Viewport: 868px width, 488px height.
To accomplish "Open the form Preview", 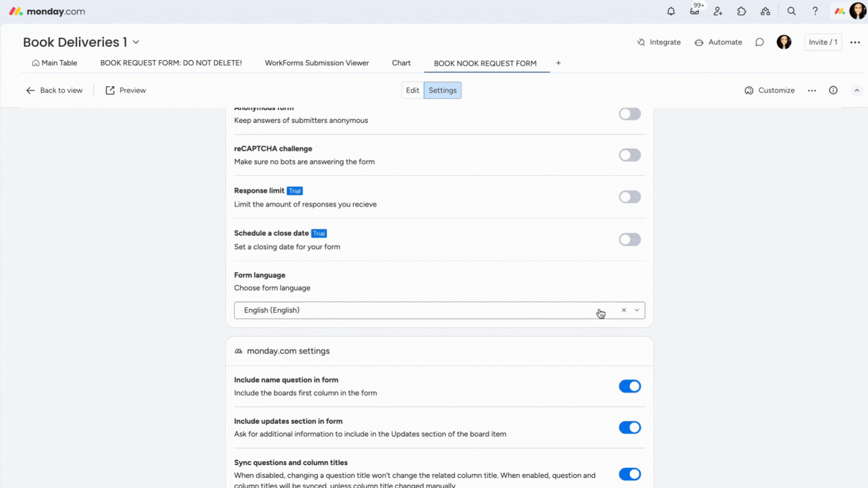I will pos(126,90).
